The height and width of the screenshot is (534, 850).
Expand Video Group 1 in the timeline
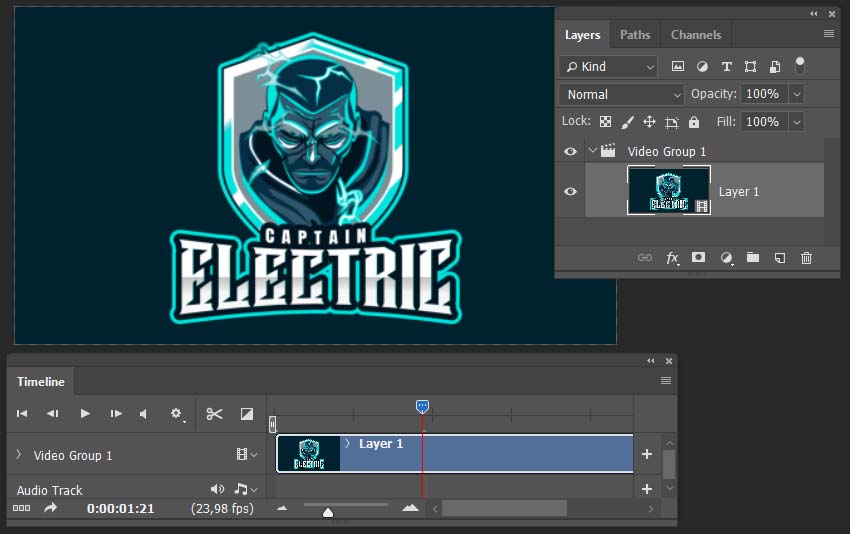(x=19, y=454)
